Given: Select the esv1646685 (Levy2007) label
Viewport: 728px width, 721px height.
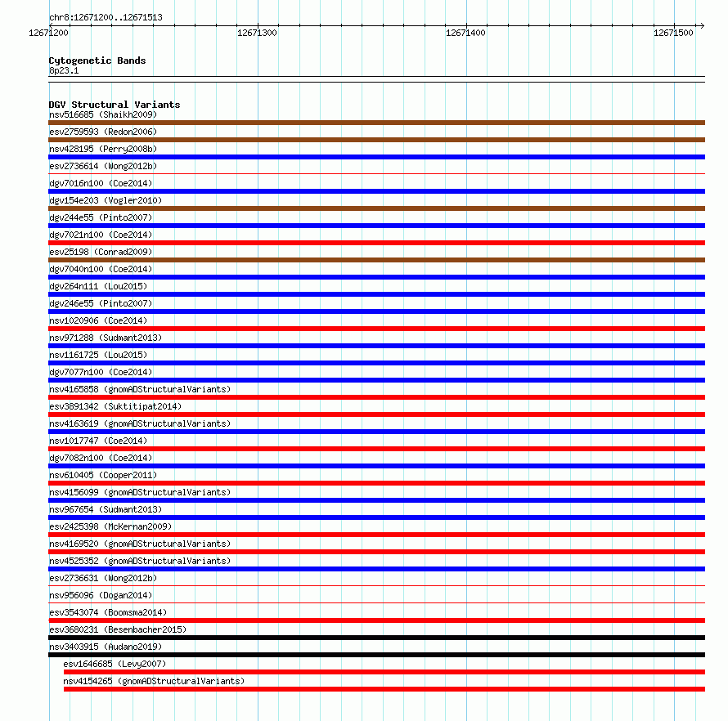Looking at the screenshot, I should [115, 664].
